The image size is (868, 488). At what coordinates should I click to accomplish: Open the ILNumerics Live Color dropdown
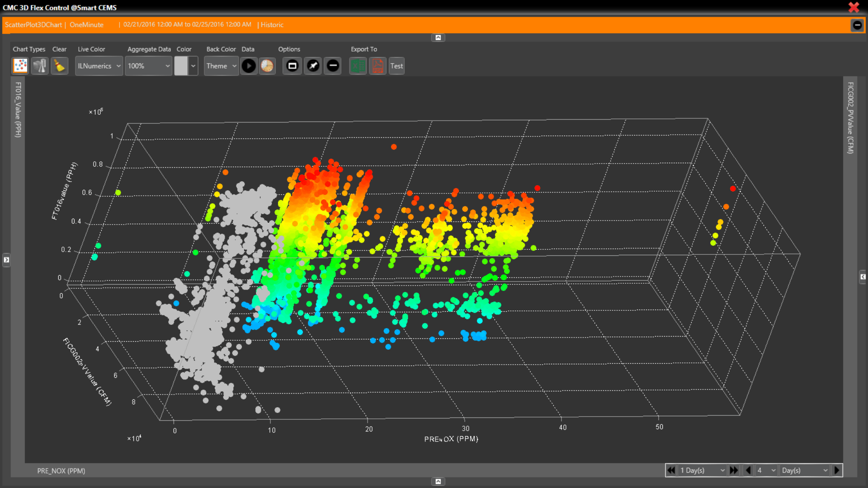99,66
